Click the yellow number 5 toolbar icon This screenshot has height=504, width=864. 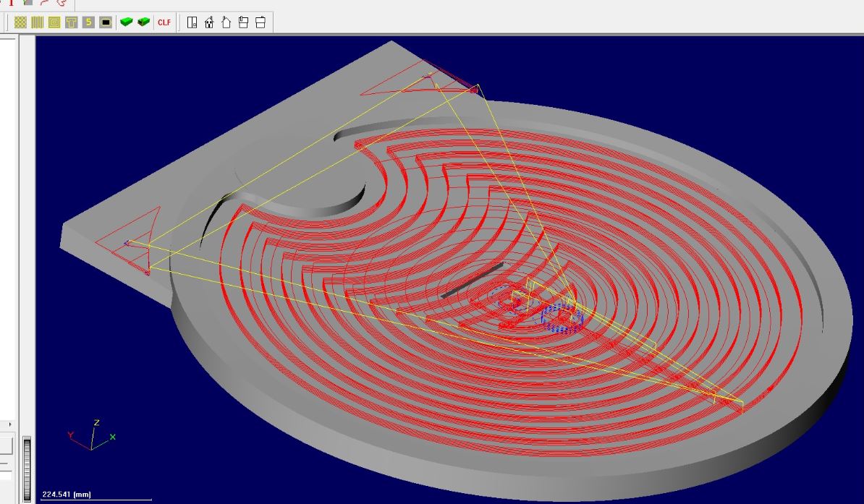pyautogui.click(x=88, y=22)
